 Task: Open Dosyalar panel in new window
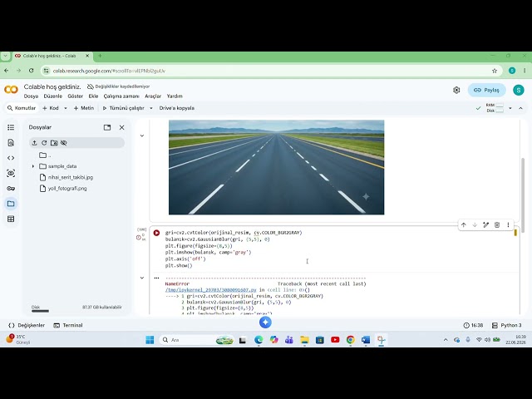107,127
